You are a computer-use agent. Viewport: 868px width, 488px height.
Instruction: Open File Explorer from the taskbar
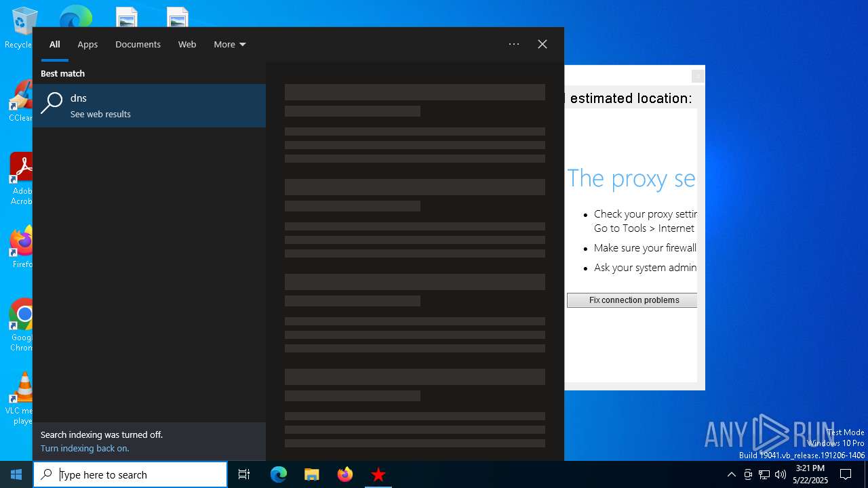312,474
